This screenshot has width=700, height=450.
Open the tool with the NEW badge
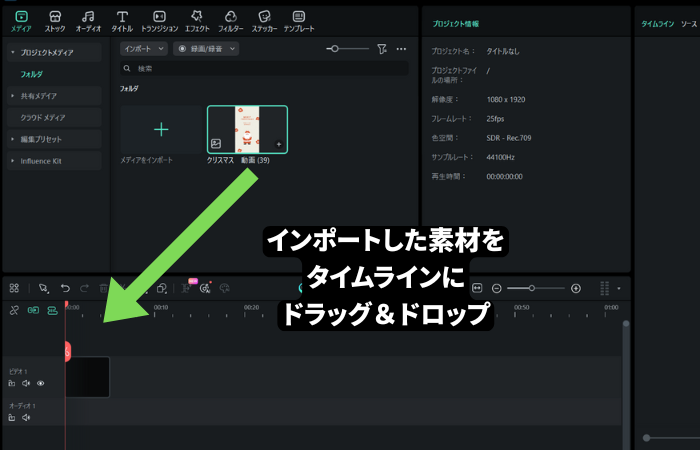187,287
